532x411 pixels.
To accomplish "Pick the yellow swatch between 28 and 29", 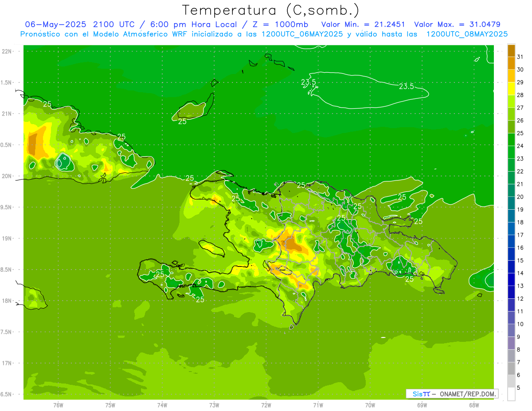I will tap(511, 89).
